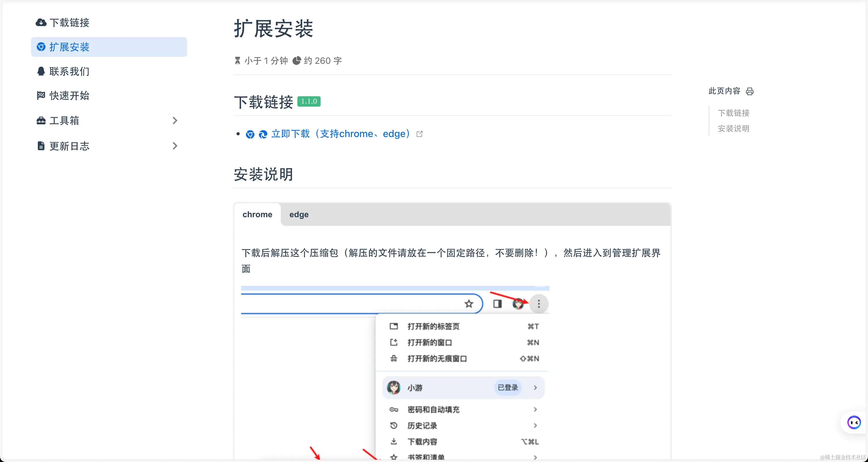Select the chrome tab

(x=257, y=214)
